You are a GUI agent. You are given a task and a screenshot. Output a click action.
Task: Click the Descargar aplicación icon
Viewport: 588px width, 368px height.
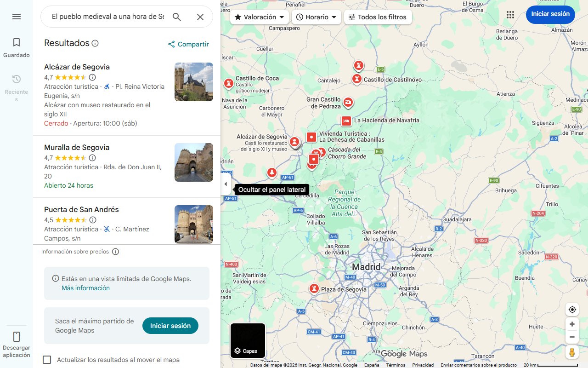point(17,337)
